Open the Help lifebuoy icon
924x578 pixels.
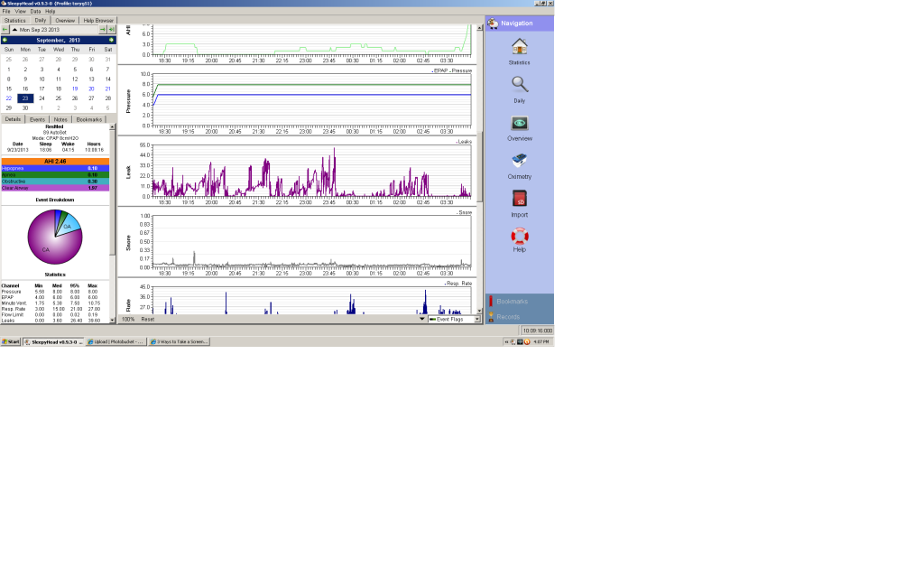coord(519,237)
